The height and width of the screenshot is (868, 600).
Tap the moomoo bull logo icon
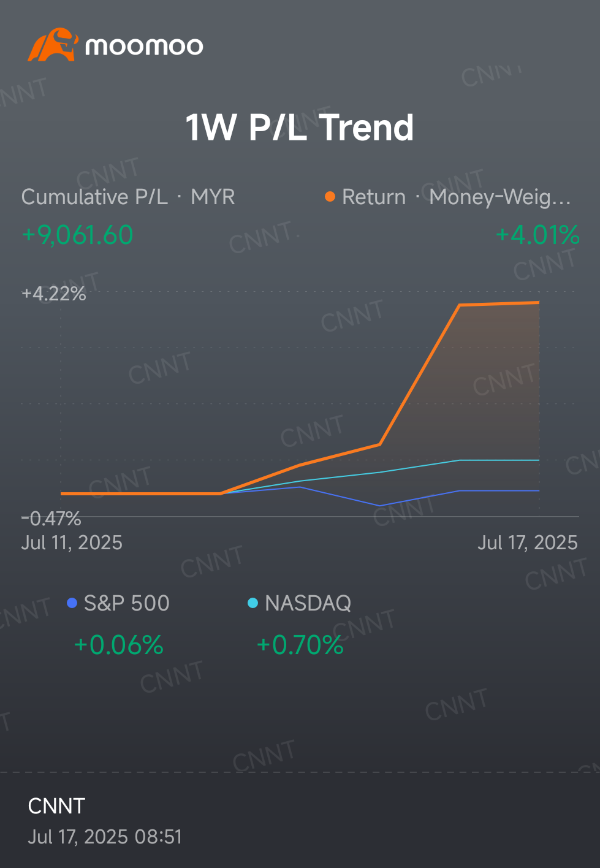click(x=53, y=45)
